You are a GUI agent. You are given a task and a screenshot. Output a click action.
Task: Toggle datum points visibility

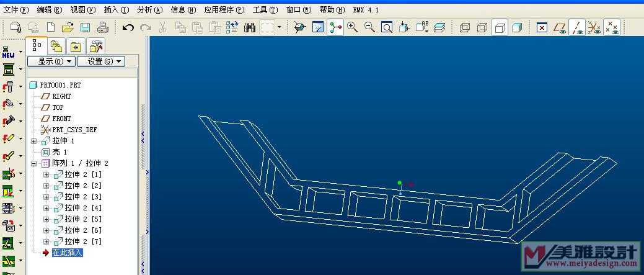tap(612, 27)
